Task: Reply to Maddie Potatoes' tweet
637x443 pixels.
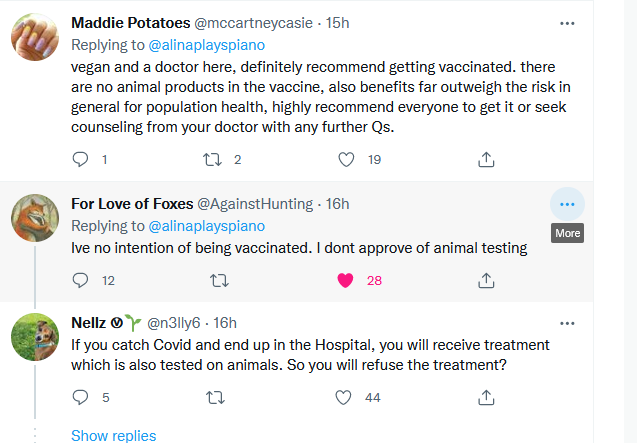Action: click(82, 159)
